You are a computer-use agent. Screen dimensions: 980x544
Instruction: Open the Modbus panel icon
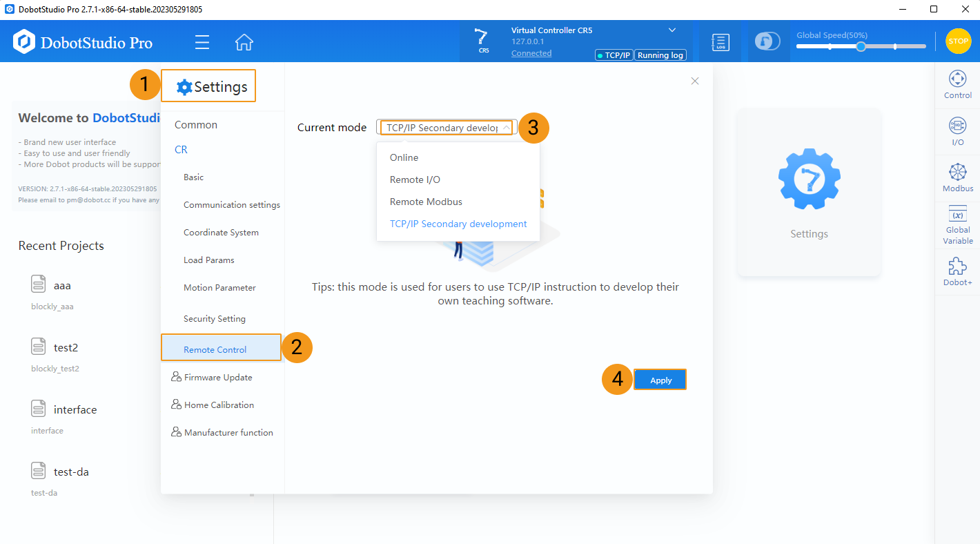click(957, 177)
